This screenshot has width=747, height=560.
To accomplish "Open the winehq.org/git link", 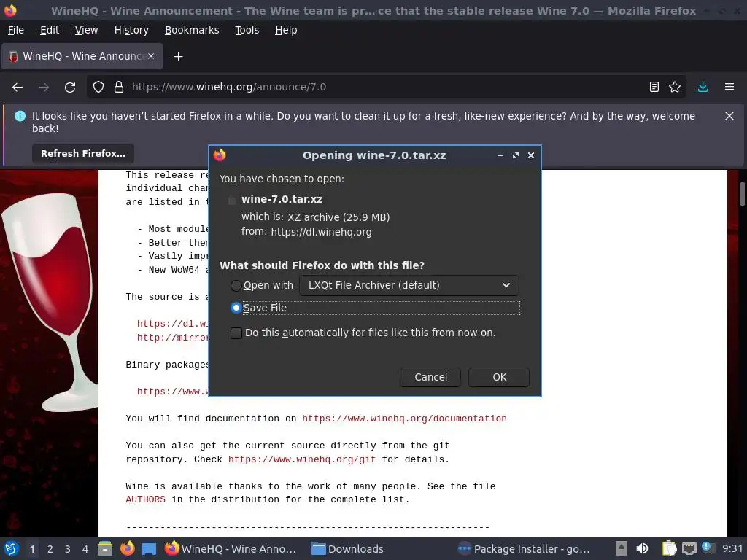I will point(301,459).
